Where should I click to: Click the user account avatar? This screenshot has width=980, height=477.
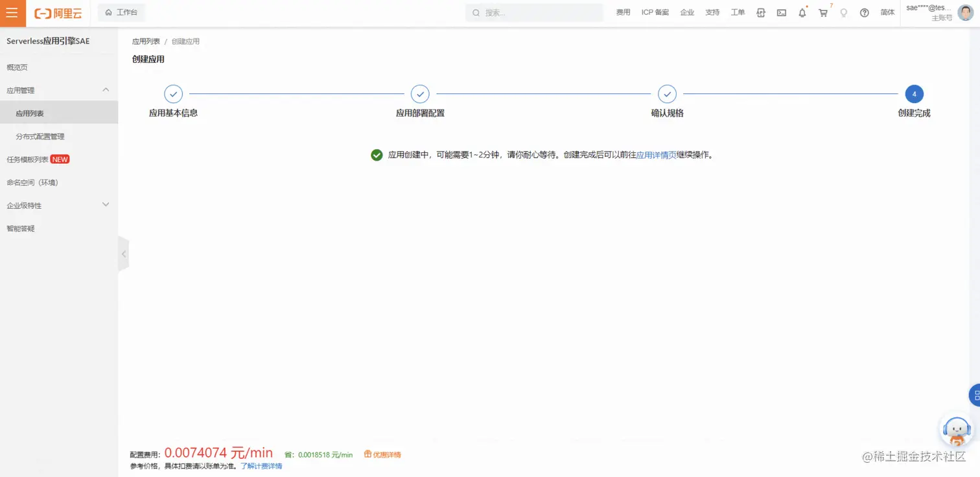coord(965,12)
